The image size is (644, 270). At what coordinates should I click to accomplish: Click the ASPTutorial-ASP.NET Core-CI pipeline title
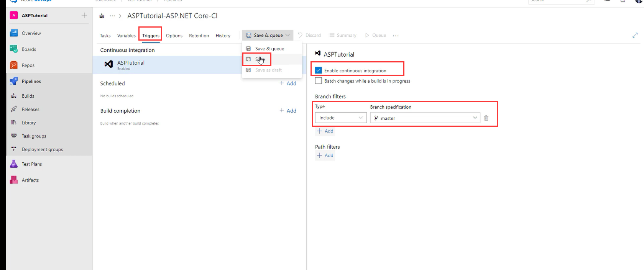[x=172, y=16]
